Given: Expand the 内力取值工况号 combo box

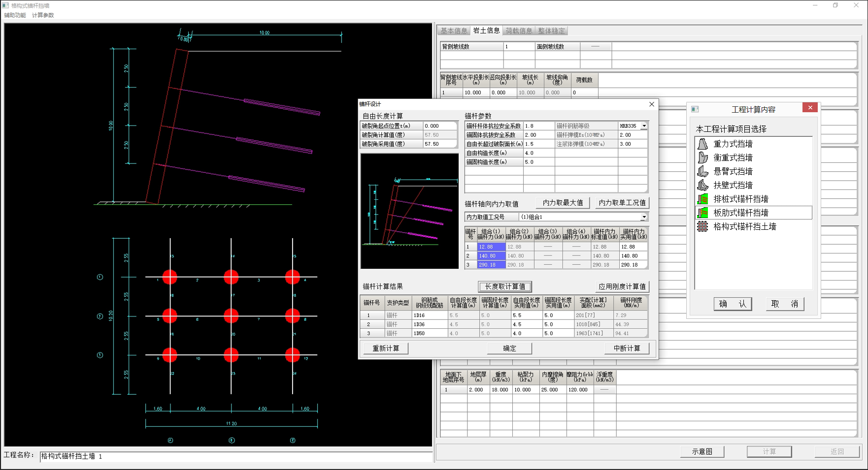Looking at the screenshot, I should pos(643,217).
